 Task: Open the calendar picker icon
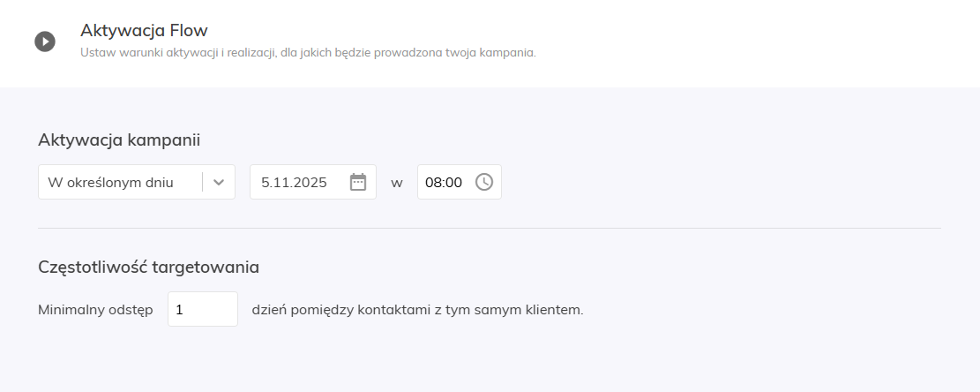pyautogui.click(x=358, y=182)
